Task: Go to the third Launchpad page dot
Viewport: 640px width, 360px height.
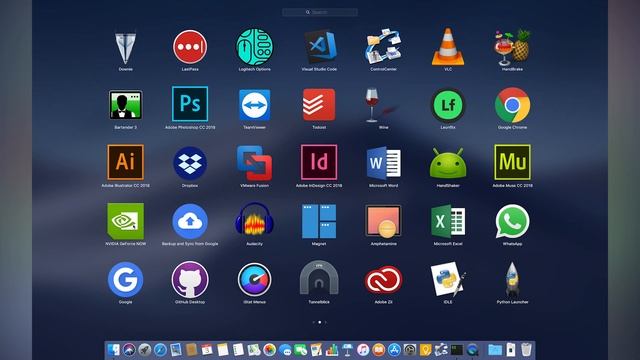Action: 326,322
